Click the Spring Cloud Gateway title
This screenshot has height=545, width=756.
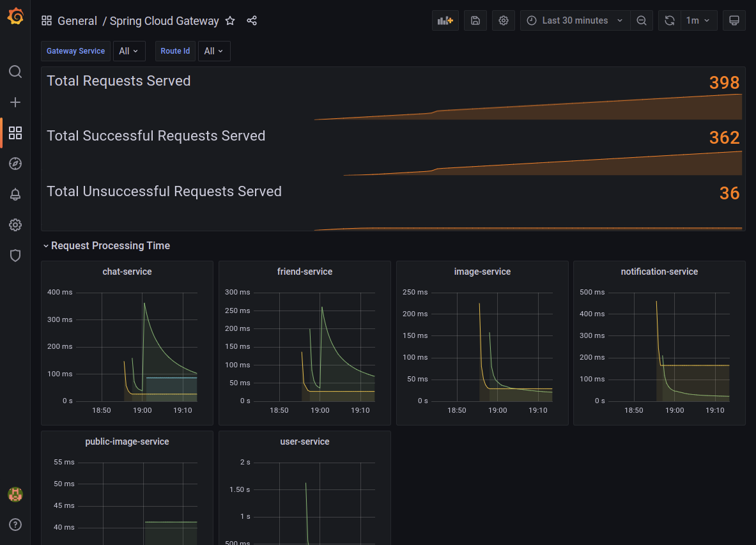164,20
